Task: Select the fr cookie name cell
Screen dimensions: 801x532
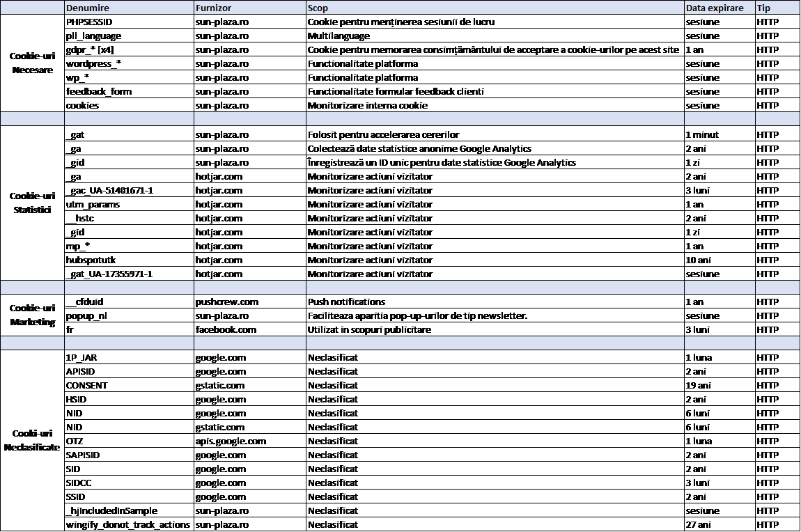Action: coord(130,329)
